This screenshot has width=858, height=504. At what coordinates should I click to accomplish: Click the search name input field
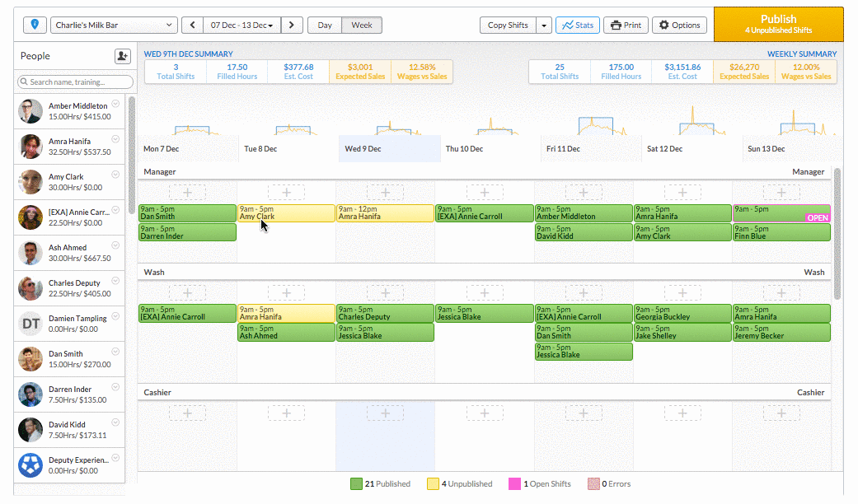point(76,82)
